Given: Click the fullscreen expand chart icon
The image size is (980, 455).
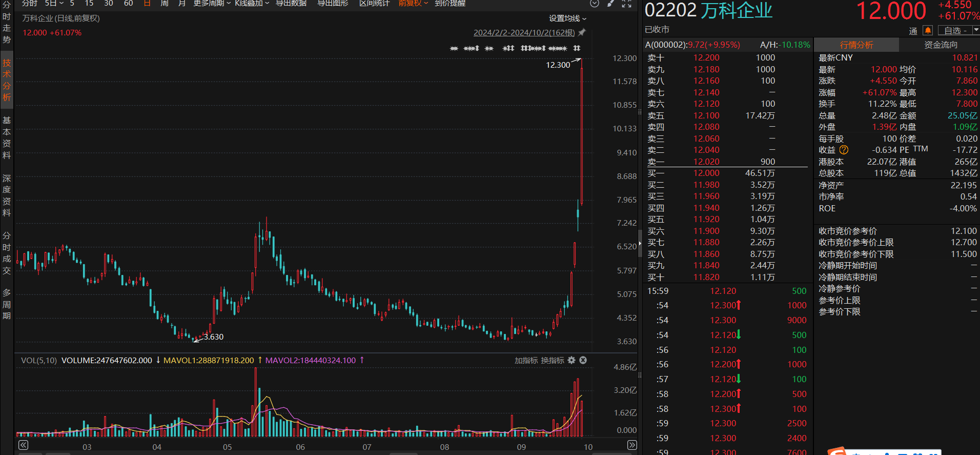Looking at the screenshot, I should (x=626, y=4).
